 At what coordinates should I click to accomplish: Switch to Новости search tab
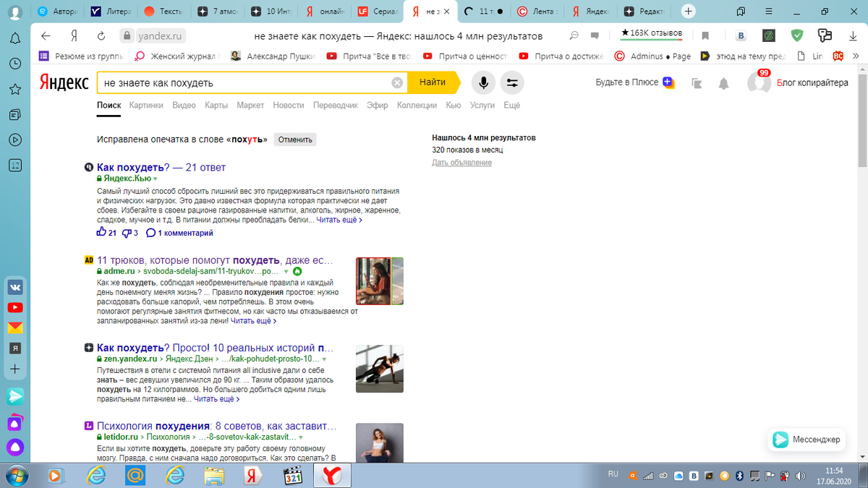pos(289,105)
